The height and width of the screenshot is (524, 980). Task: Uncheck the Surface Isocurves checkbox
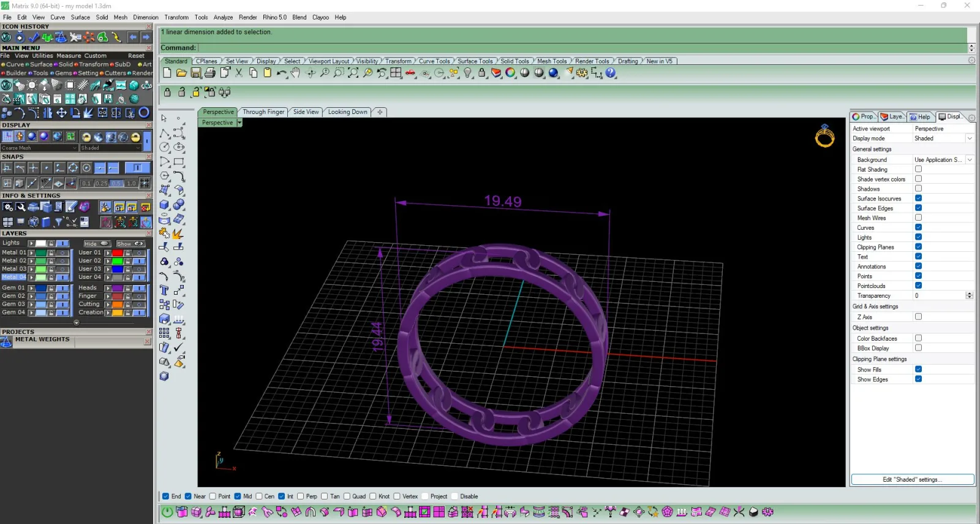(x=918, y=199)
